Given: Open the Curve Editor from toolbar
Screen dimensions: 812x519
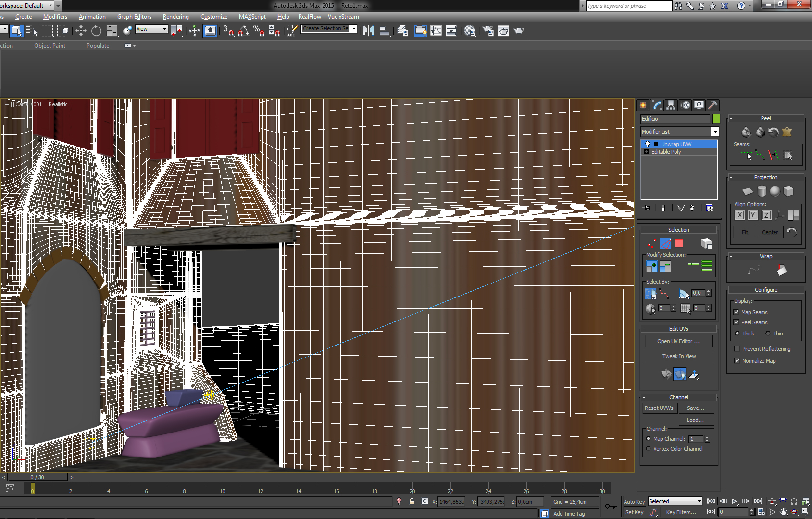Looking at the screenshot, I should point(436,31).
